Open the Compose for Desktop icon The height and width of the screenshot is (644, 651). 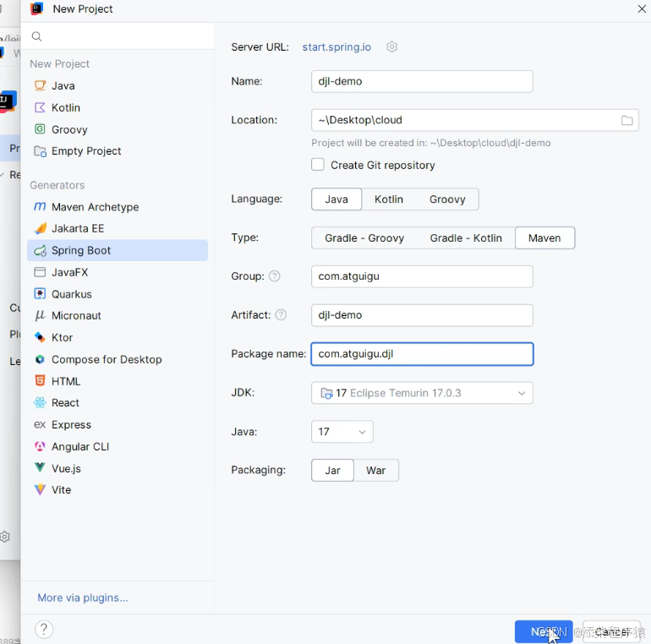click(x=40, y=359)
